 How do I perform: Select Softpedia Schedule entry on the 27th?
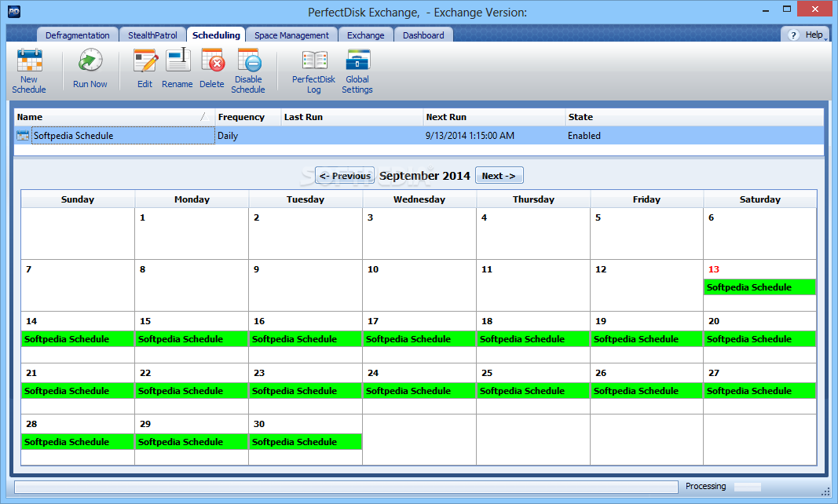coord(759,391)
